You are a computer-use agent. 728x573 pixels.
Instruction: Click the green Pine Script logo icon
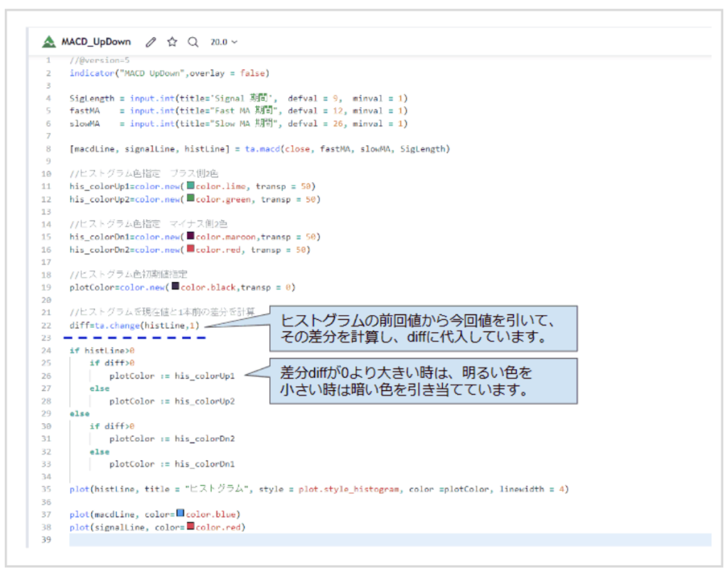[x=48, y=41]
